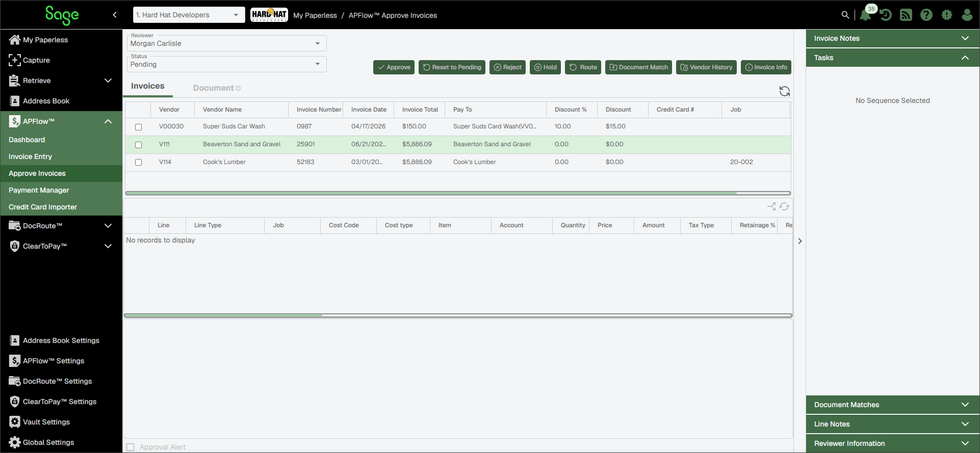Click the user profile icon
Image resolution: width=980 pixels, height=453 pixels.
click(967, 15)
